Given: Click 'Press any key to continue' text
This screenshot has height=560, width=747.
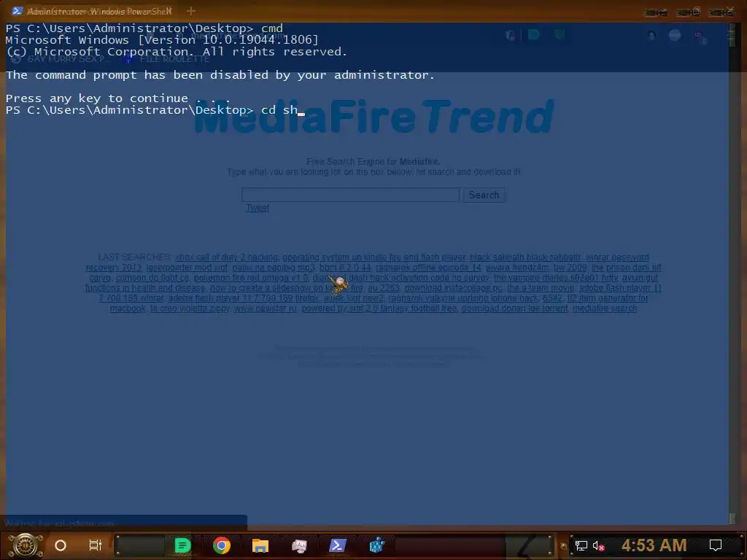Looking at the screenshot, I should point(118,98).
